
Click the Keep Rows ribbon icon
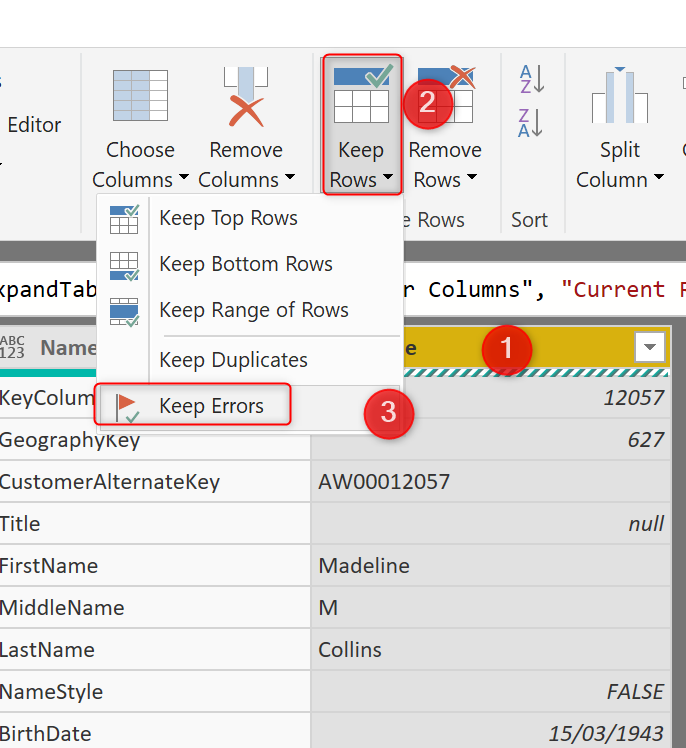361,92
